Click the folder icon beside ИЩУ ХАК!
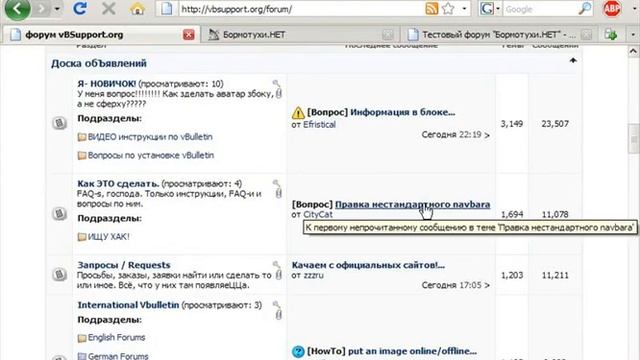Viewport: 640px width, 360px height. (x=82, y=237)
